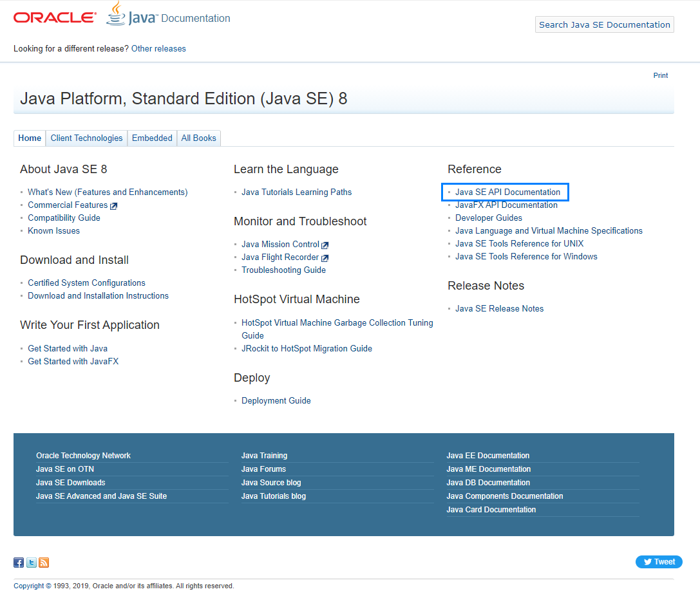Open JavaFX API Documentation
The width and height of the screenshot is (700, 596).
[506, 205]
